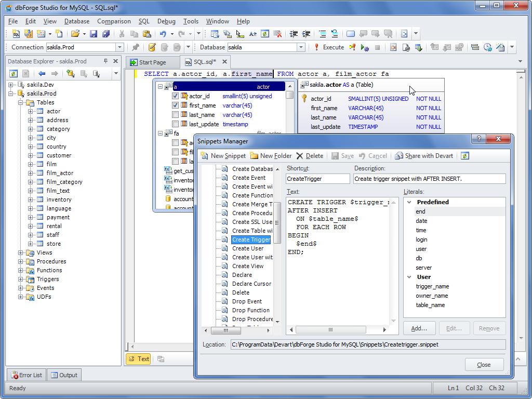The width and height of the screenshot is (532, 399).
Task: Open the Database menu
Action: pyautogui.click(x=77, y=21)
